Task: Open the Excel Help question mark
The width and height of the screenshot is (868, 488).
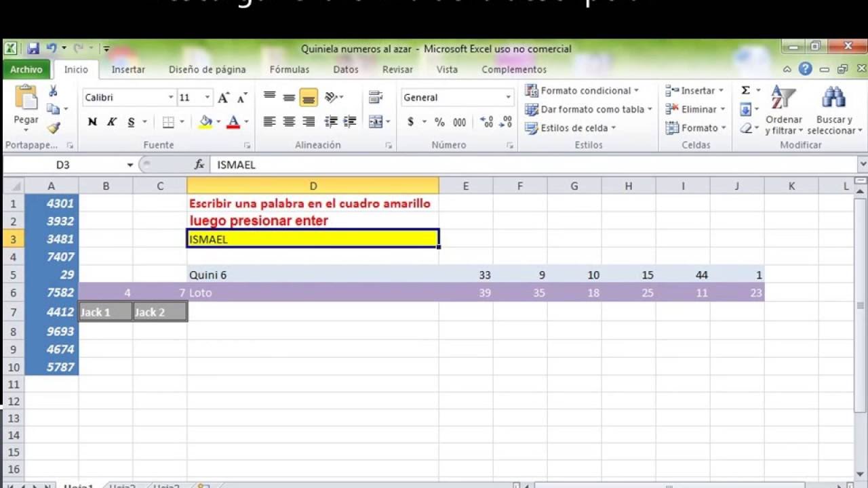Action: pos(805,69)
